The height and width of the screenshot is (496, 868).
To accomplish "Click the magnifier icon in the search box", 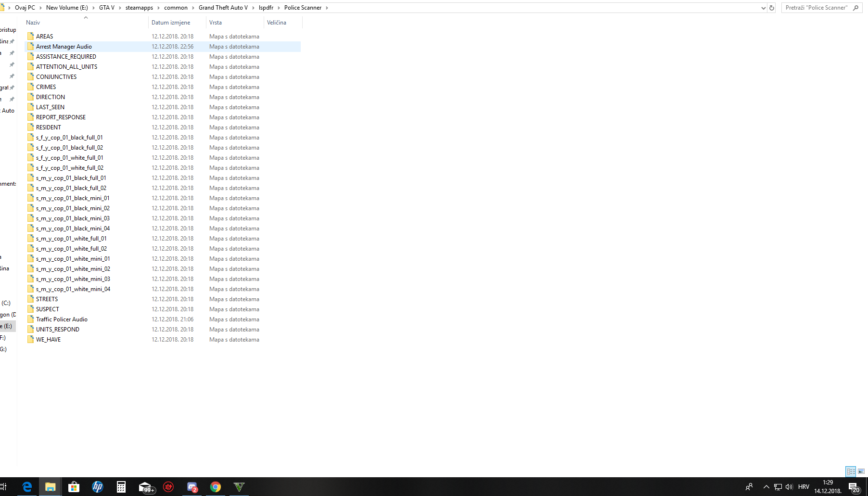I will [855, 8].
